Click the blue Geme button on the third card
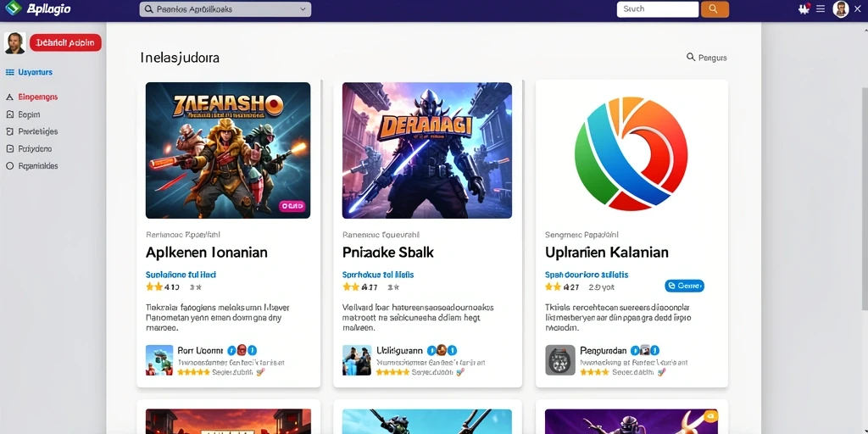 click(x=684, y=286)
